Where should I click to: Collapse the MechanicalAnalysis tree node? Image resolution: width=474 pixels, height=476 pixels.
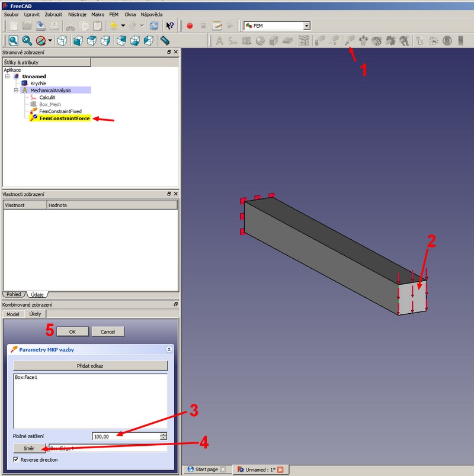click(x=16, y=91)
